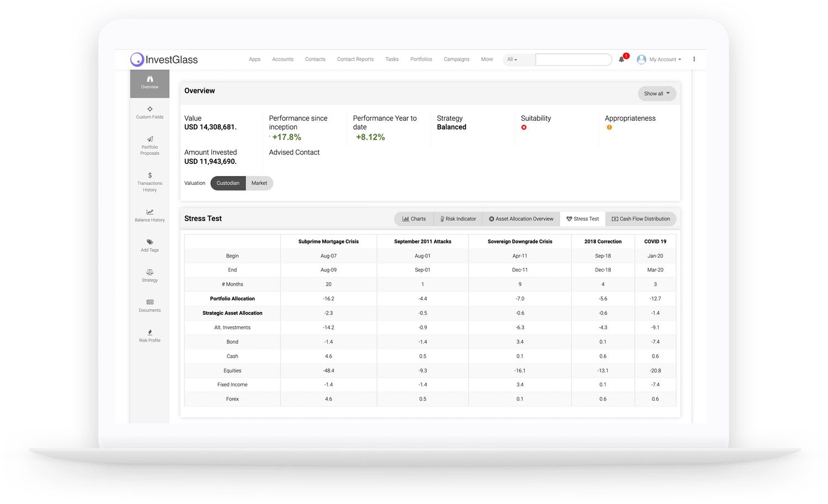Navigate to Contact Reports

click(x=355, y=59)
